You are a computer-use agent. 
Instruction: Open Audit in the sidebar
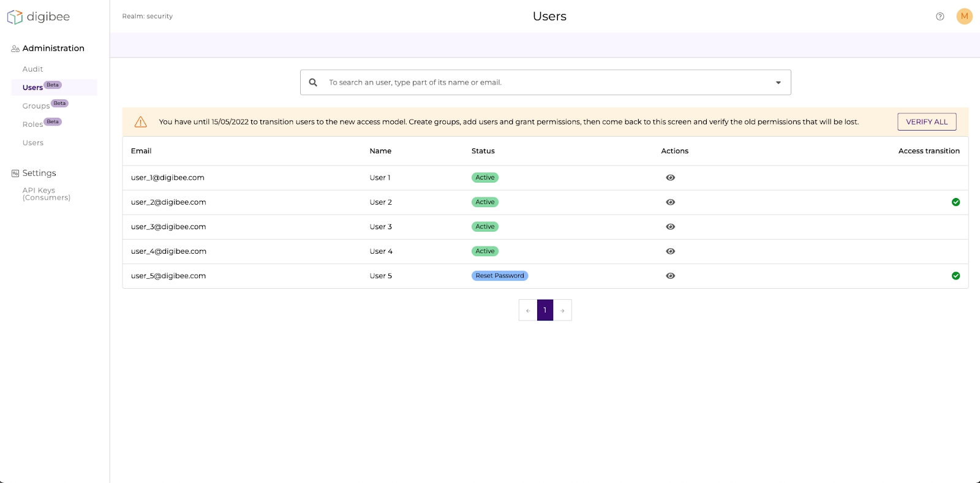click(x=33, y=69)
